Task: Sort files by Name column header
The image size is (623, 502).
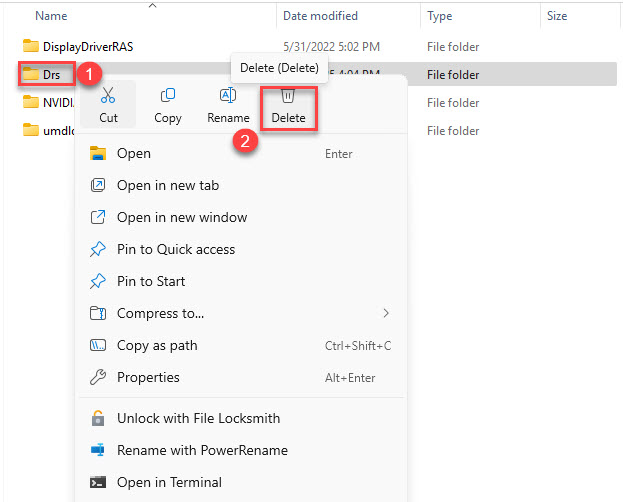Action: point(51,16)
